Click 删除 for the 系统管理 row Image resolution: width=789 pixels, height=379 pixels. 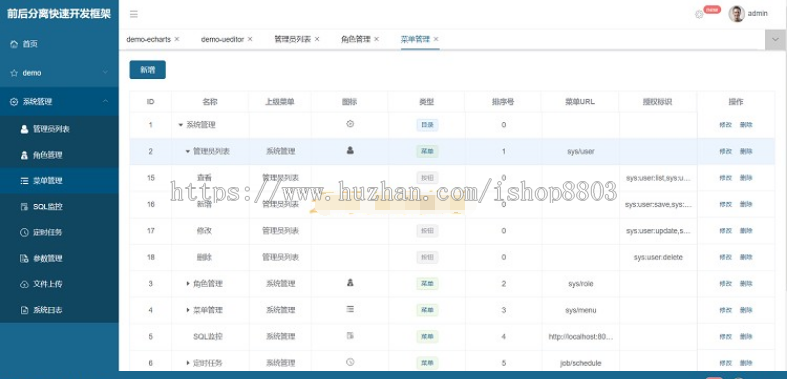tap(746, 125)
